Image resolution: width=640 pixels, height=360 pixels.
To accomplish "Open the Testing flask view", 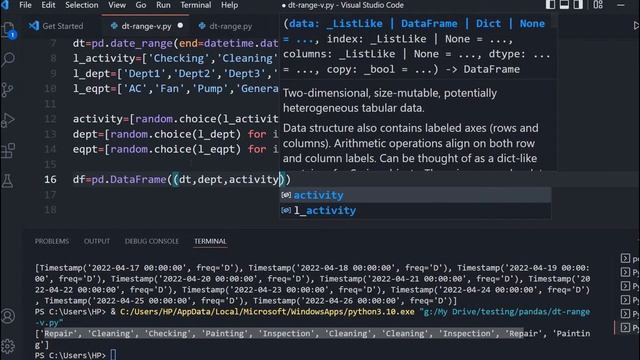I will (8, 180).
